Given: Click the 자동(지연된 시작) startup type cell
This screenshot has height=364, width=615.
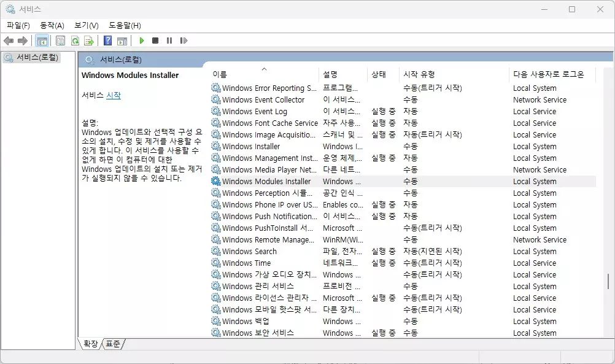Looking at the screenshot, I should click(433, 252).
